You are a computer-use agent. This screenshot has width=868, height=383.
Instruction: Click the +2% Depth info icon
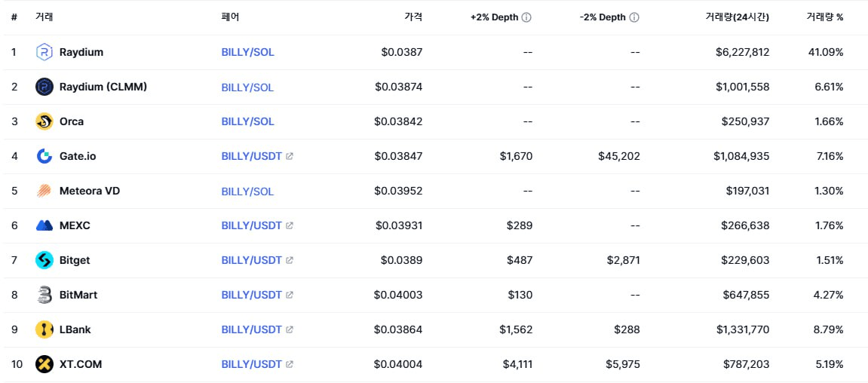526,17
